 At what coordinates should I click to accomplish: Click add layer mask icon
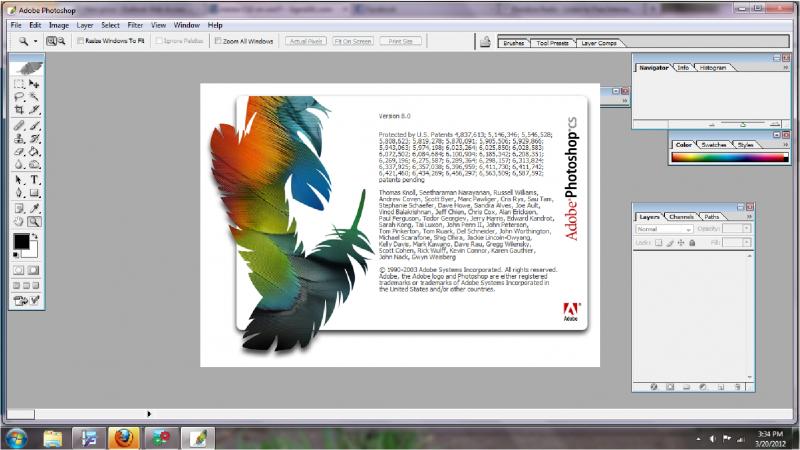pyautogui.click(x=670, y=387)
